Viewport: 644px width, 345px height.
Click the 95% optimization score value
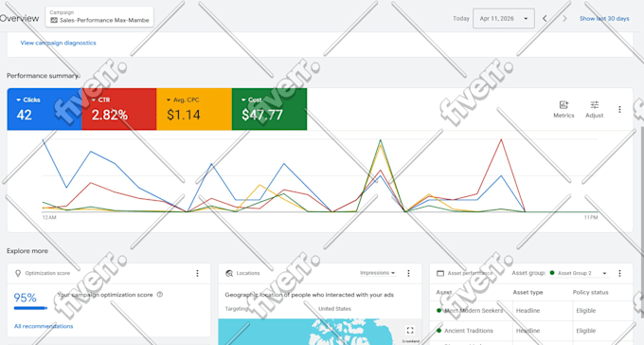point(25,298)
